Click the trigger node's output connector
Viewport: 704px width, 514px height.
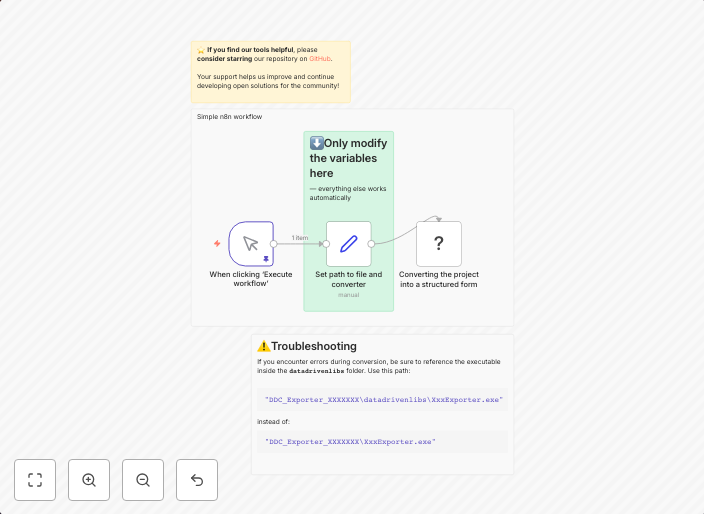[274, 243]
